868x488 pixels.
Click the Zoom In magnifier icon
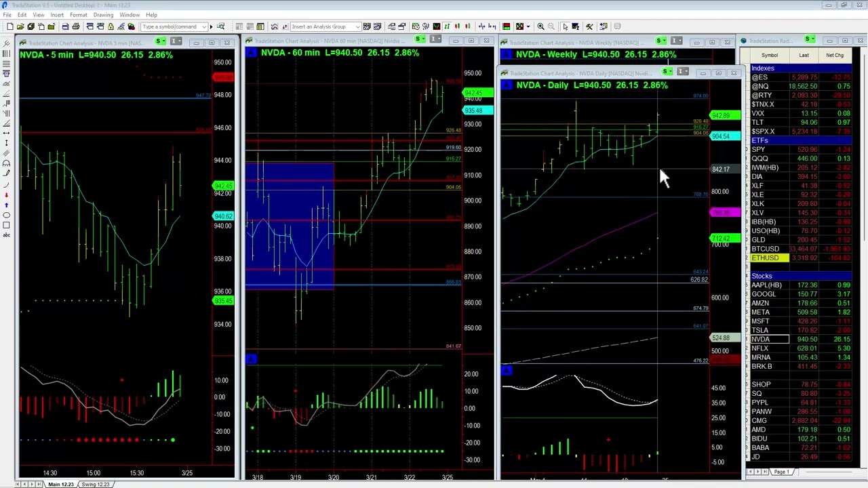(541, 26)
